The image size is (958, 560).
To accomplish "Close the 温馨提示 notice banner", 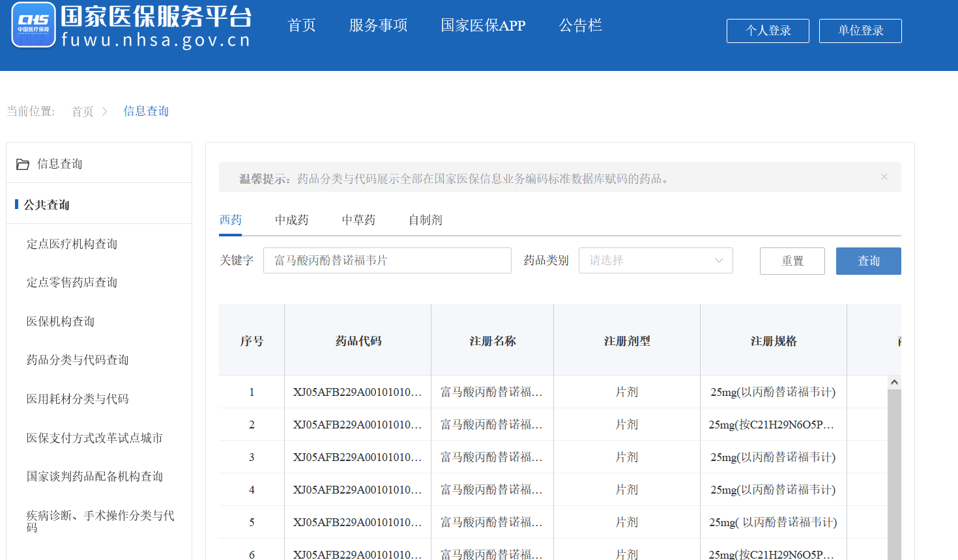I will (x=884, y=177).
